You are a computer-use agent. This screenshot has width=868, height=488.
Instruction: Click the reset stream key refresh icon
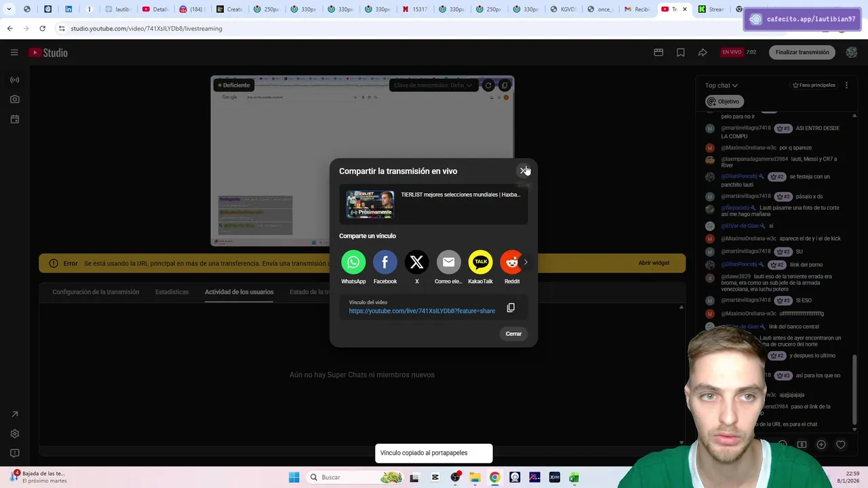point(488,85)
